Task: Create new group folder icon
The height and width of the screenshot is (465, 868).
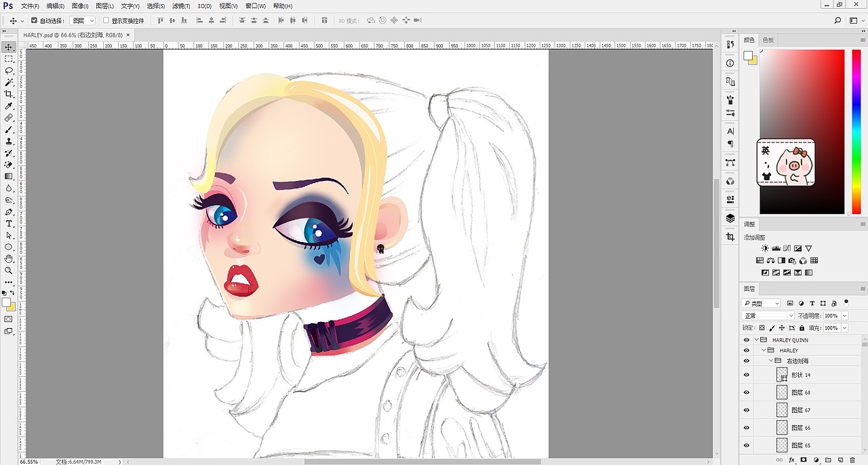Action: (x=828, y=460)
